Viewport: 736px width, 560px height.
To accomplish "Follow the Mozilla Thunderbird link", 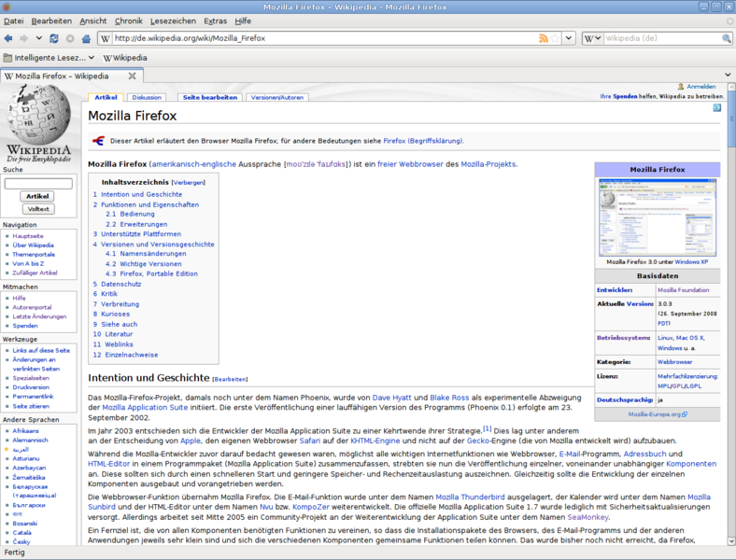I will [470, 497].
